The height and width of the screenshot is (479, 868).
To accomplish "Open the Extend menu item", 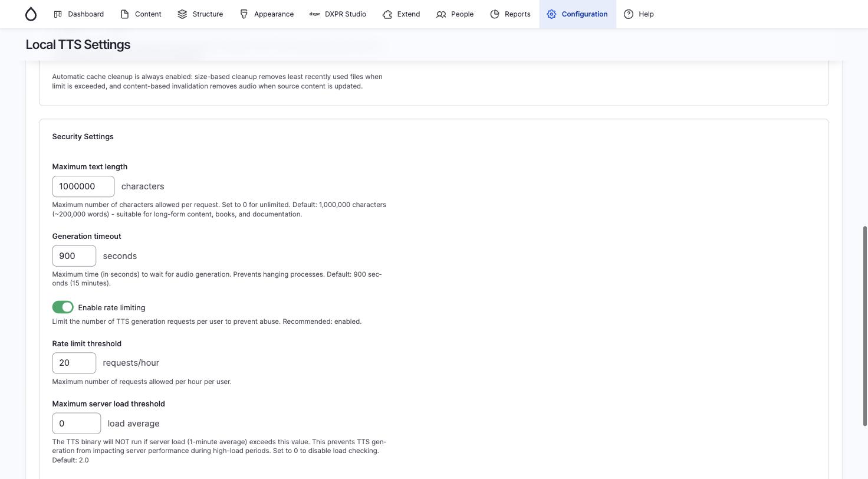I will [x=401, y=14].
